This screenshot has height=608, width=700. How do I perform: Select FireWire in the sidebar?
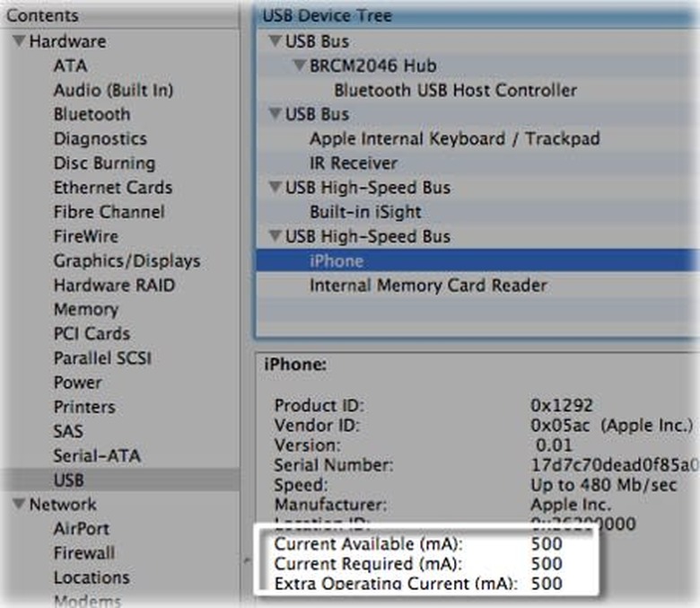click(x=85, y=236)
